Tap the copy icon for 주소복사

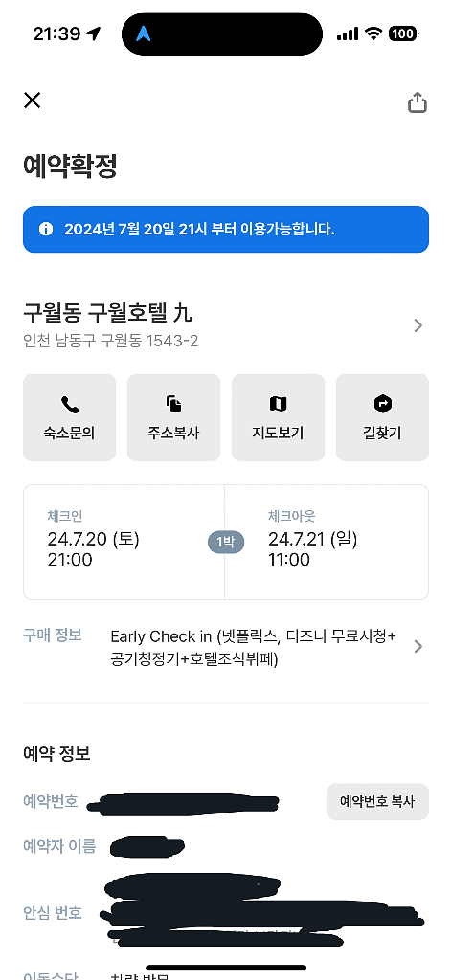pyautogui.click(x=173, y=405)
